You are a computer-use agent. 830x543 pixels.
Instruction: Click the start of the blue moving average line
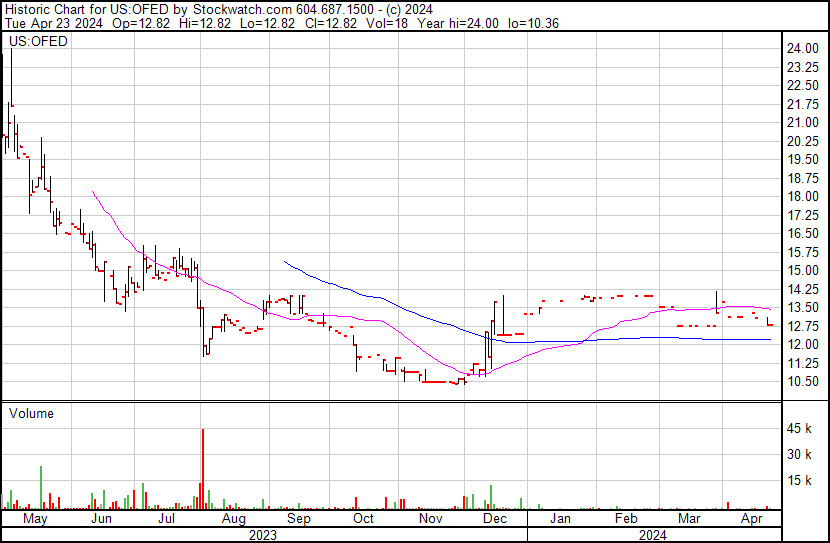coord(286,262)
